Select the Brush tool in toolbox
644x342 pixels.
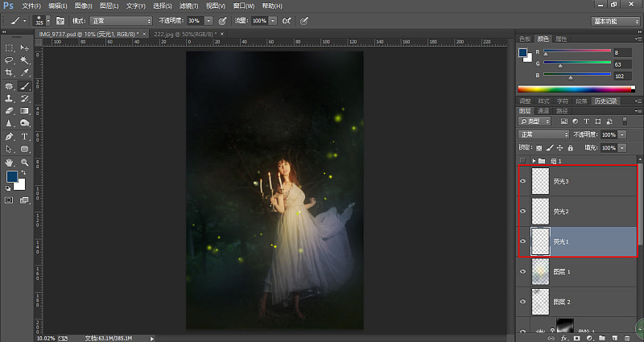coord(25,86)
